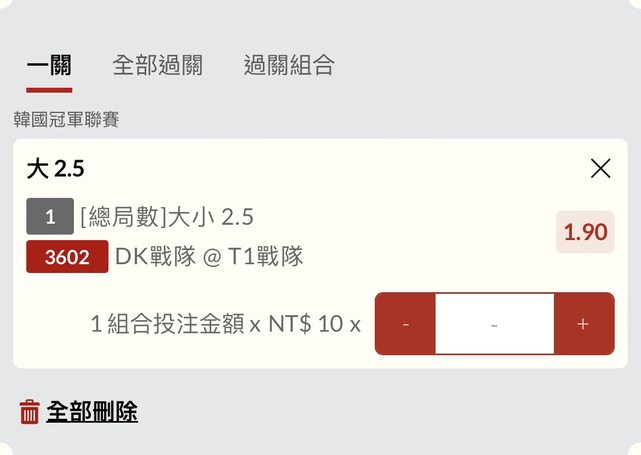Click the [總局數]大小 2.5 bet type text
641x455 pixels.
click(x=167, y=217)
